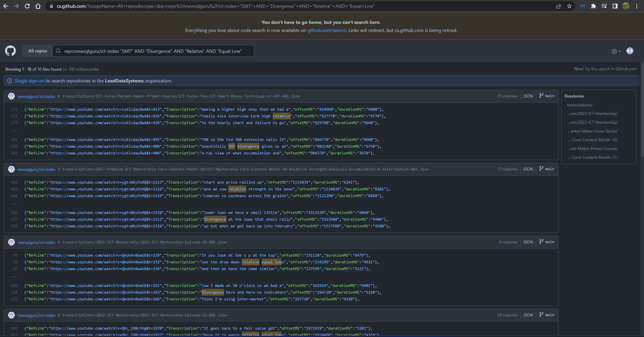Click the GitHub octocat logo
Image resolution: width=644 pixels, height=337 pixels.
coord(10,51)
